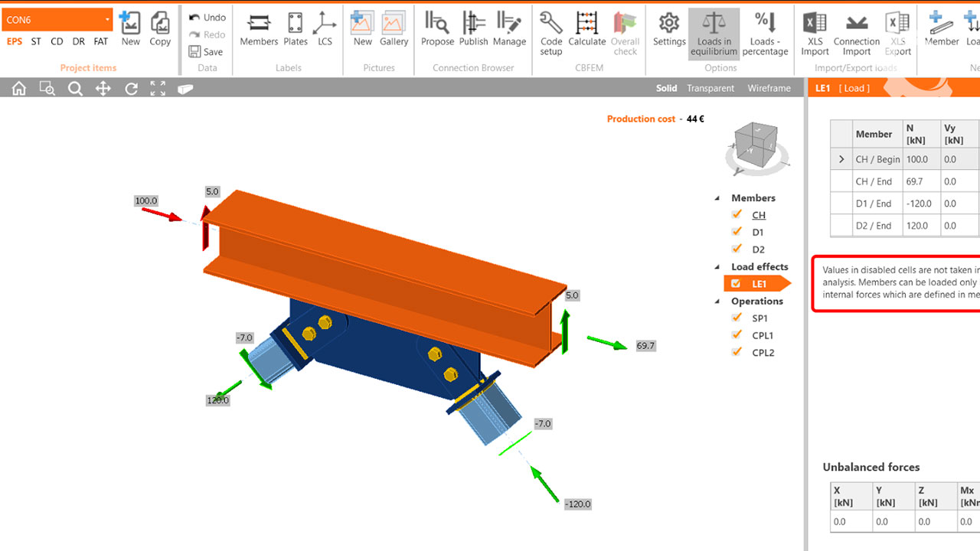
Task: Click the Save button
Action: pyautogui.click(x=206, y=52)
